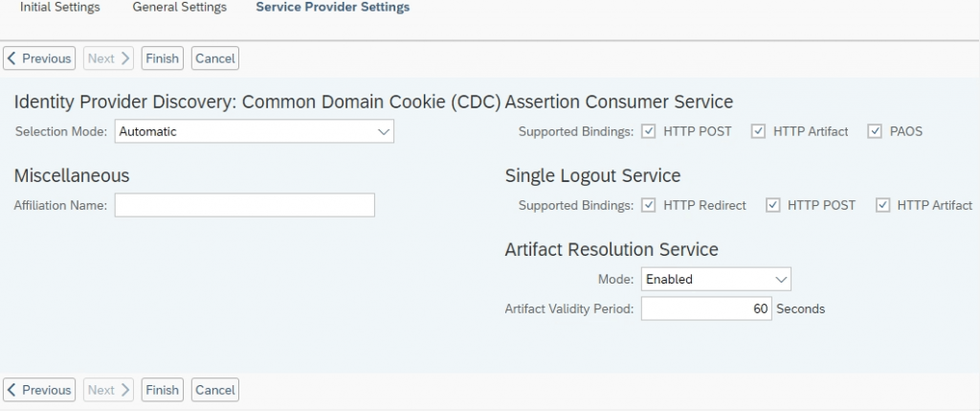Open the Artifact Resolution Mode dropdown
This screenshot has width=980, height=411.
click(x=716, y=279)
